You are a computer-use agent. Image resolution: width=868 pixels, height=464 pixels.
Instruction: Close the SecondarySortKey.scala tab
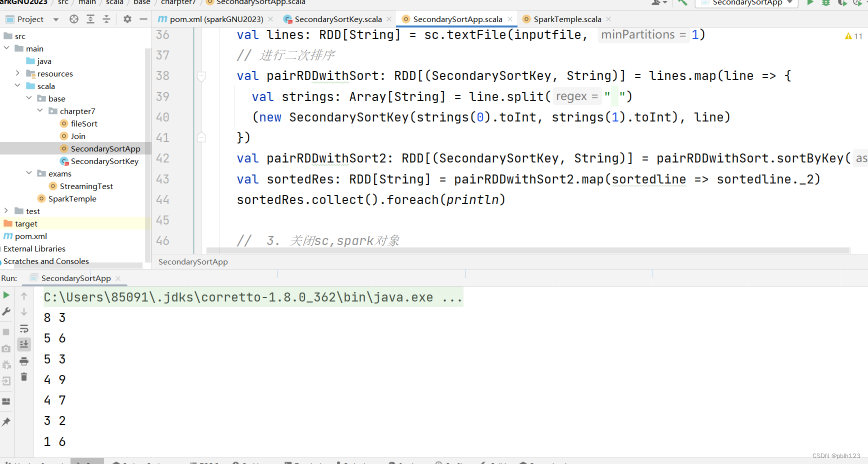point(389,19)
